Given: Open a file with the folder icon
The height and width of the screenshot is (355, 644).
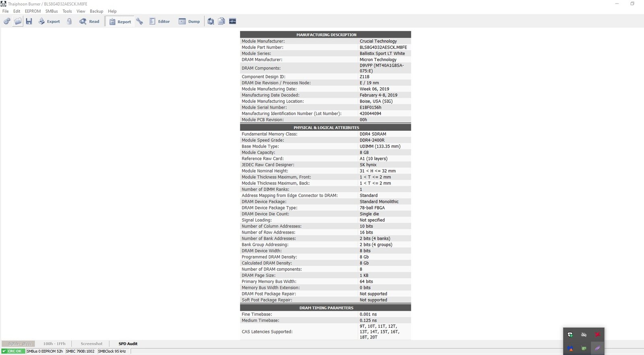Looking at the screenshot, I should [18, 21].
